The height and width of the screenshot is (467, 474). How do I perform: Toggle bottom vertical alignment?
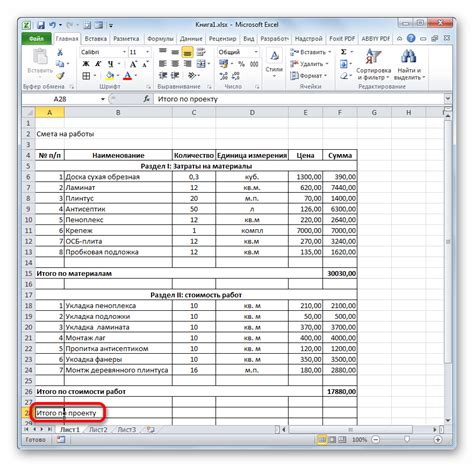click(x=187, y=52)
